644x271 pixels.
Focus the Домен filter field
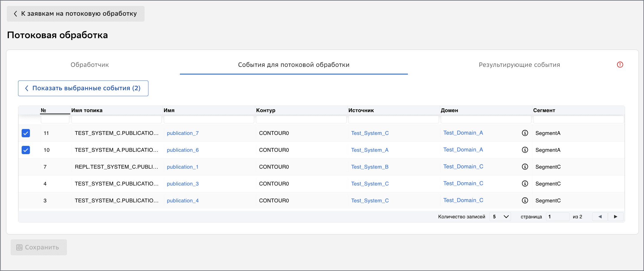pos(486,120)
